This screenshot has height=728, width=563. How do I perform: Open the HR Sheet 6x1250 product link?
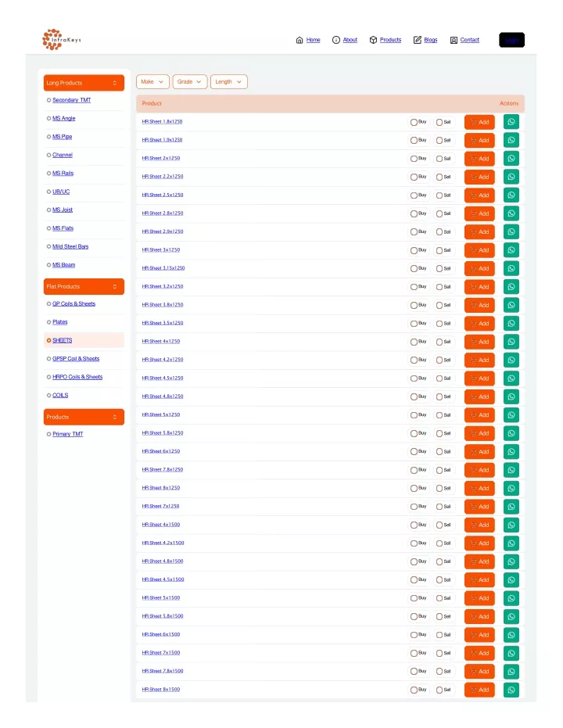pyautogui.click(x=160, y=451)
